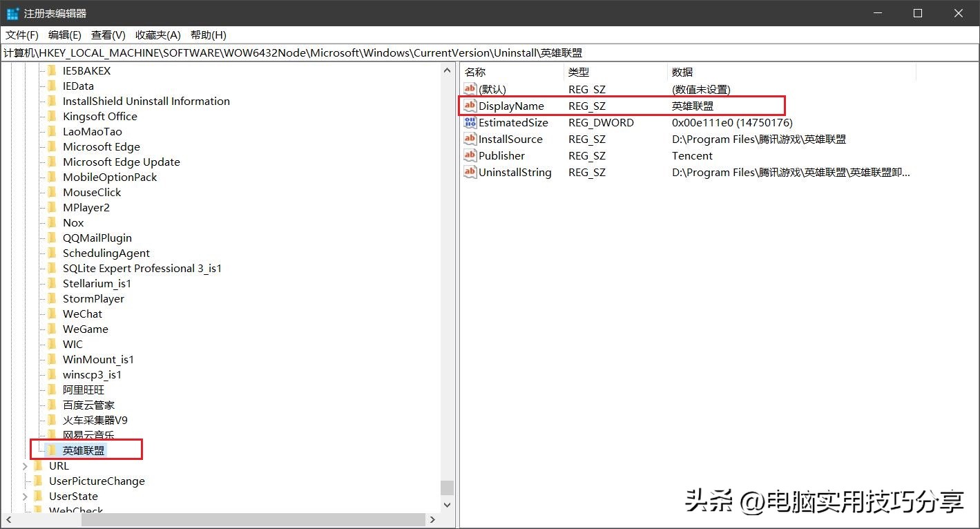This screenshot has width=980, height=529.
Task: Open the 文件(F) menu
Action: [x=22, y=35]
